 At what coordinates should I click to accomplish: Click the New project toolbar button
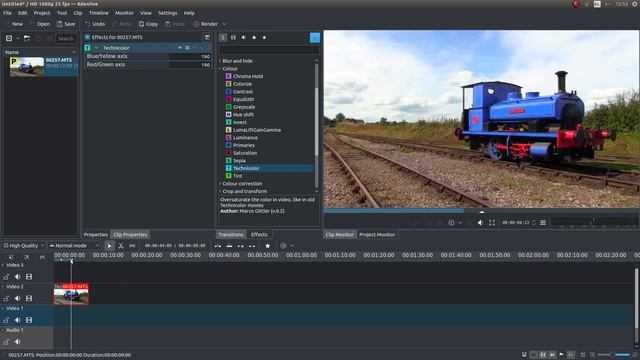(x=17, y=24)
